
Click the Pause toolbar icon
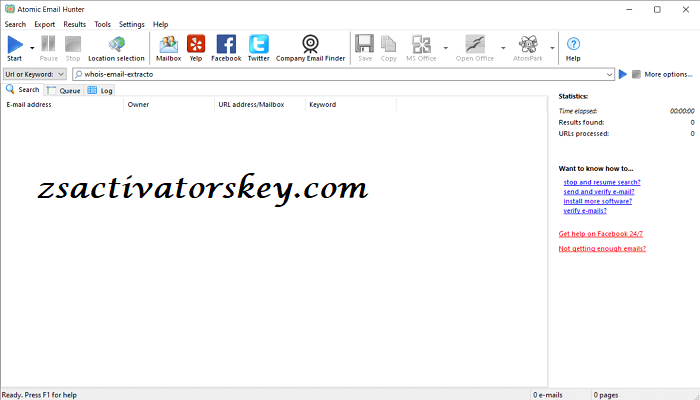pyautogui.click(x=48, y=44)
